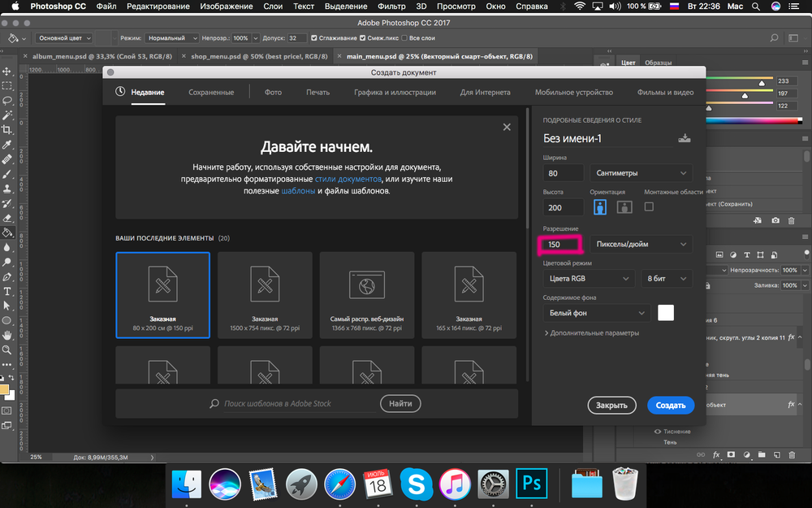Image resolution: width=812 pixels, height=508 pixels.
Task: Choose portrait orientation
Action: tap(600, 206)
